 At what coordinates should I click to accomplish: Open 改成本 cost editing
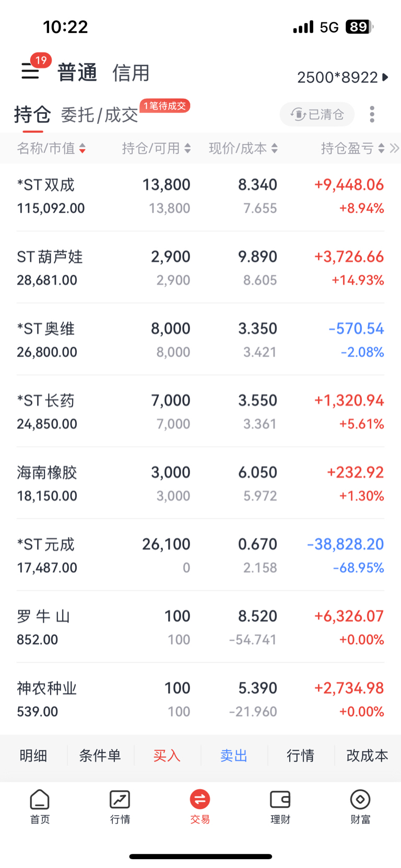[x=367, y=755]
